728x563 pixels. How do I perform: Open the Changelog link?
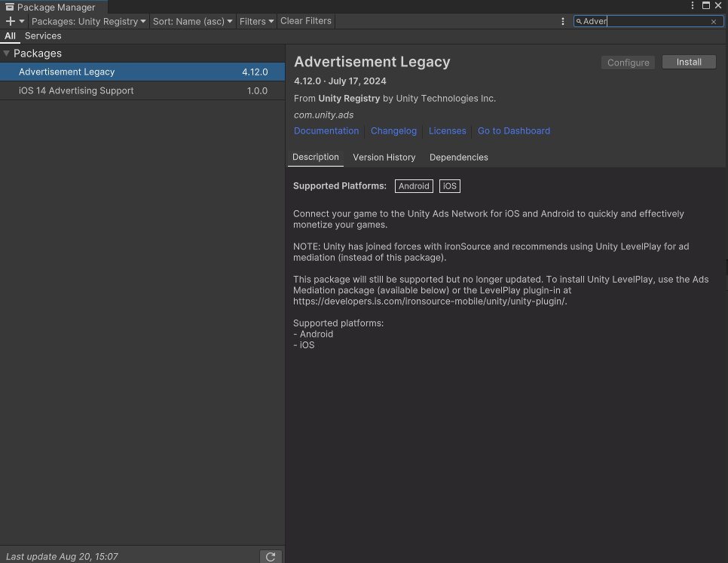pos(393,131)
